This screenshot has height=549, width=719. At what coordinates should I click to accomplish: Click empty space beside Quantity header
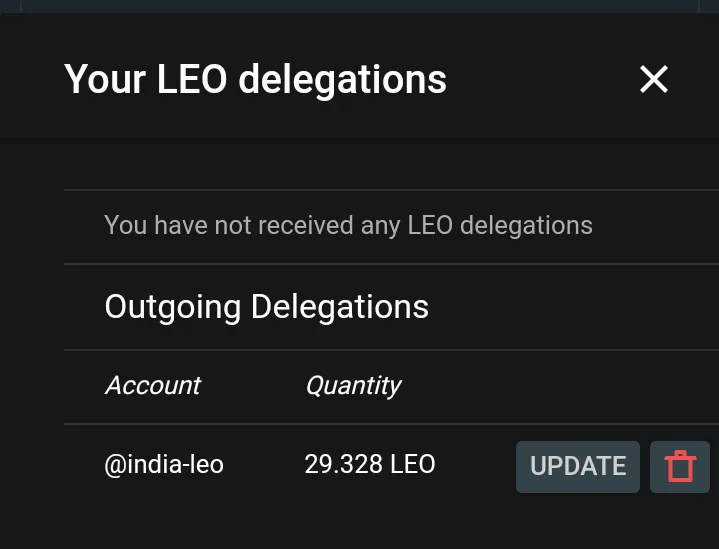550,386
